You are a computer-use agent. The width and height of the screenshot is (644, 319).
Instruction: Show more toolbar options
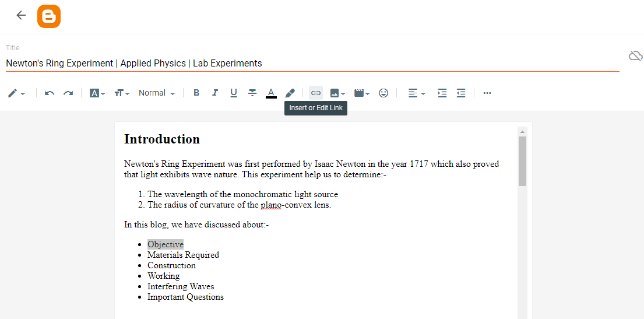click(487, 93)
